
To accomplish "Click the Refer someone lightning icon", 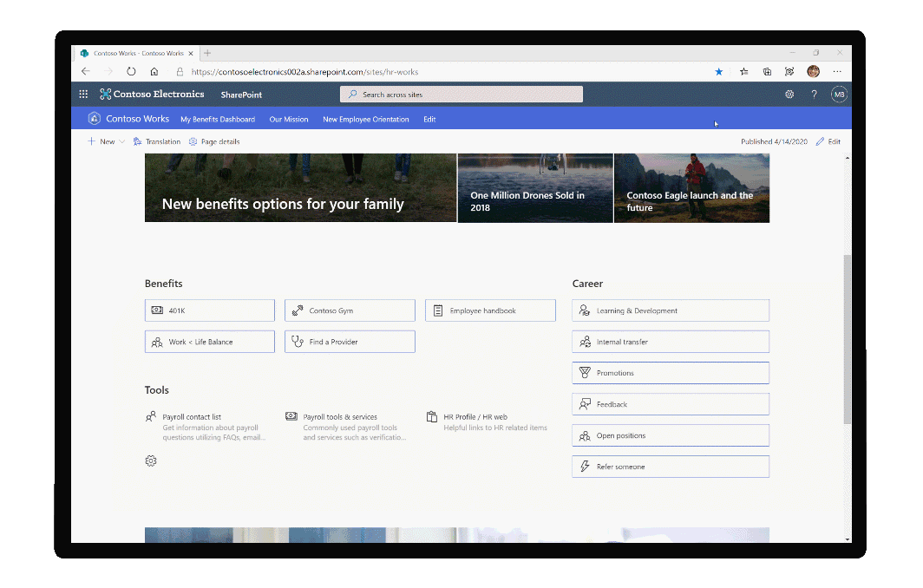I will 586,466.
